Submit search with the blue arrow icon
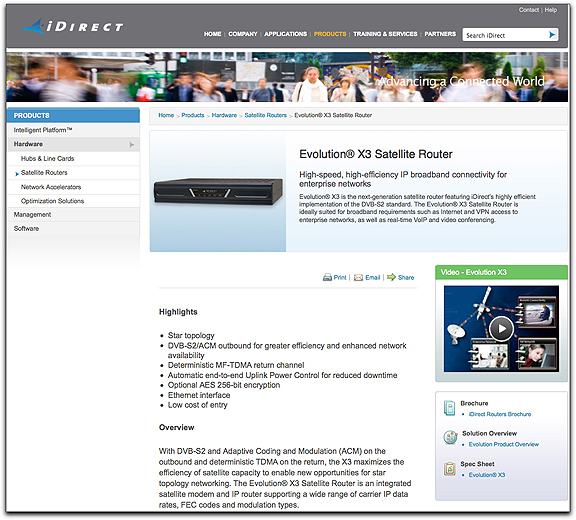This screenshot has width=576, height=520. coord(552,35)
